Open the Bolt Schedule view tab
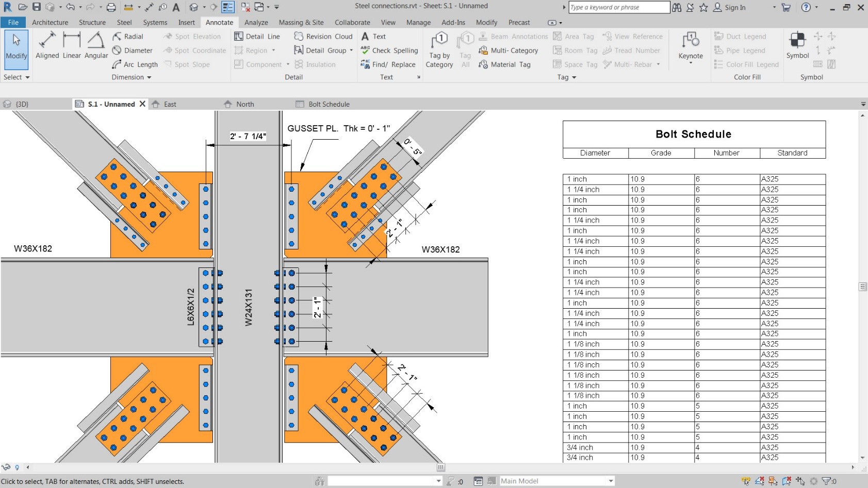868x488 pixels. pyautogui.click(x=327, y=104)
